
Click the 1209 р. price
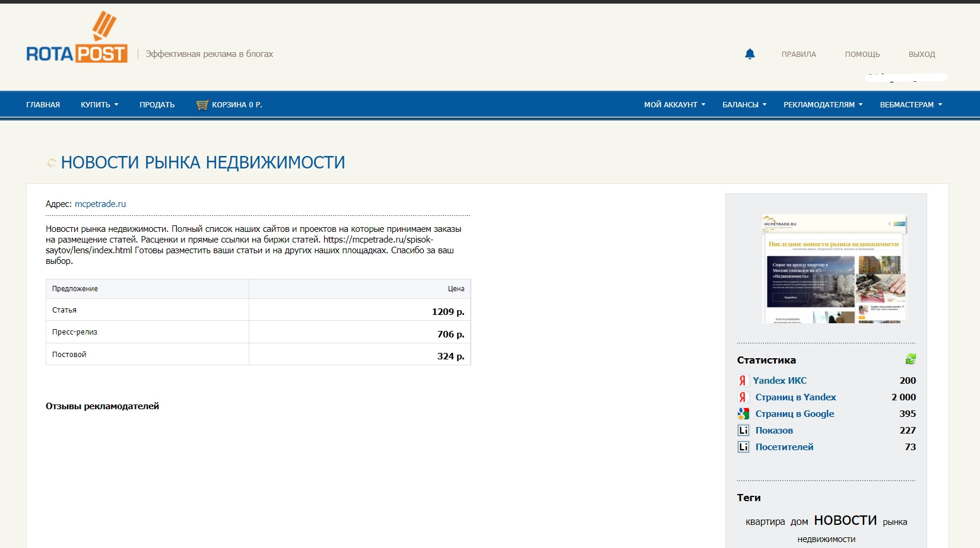coord(448,311)
